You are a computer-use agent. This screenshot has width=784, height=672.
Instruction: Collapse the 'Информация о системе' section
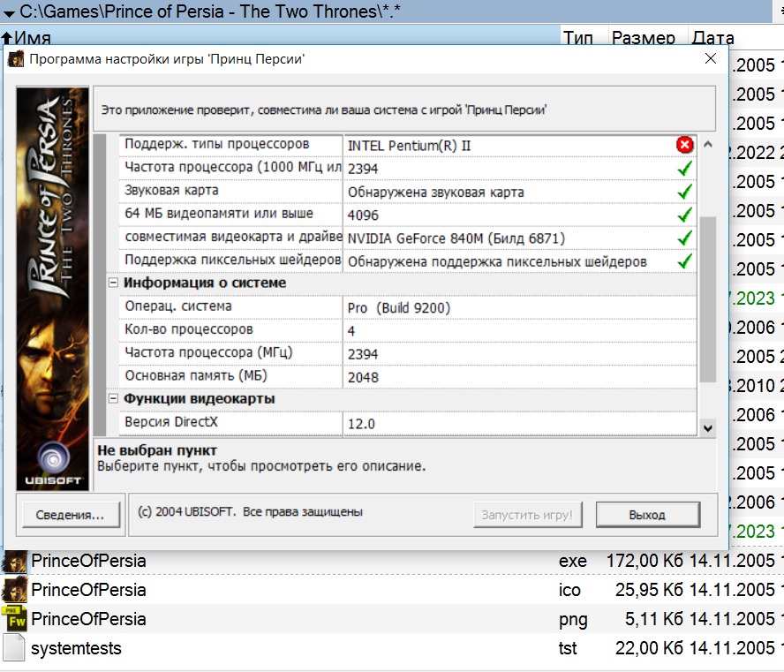click(113, 283)
